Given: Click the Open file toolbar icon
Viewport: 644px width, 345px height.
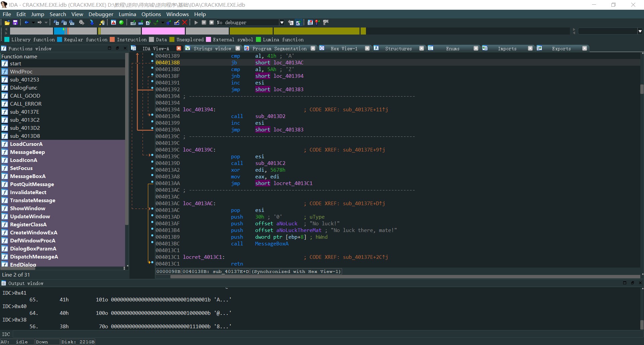Looking at the screenshot, I should (x=7, y=22).
